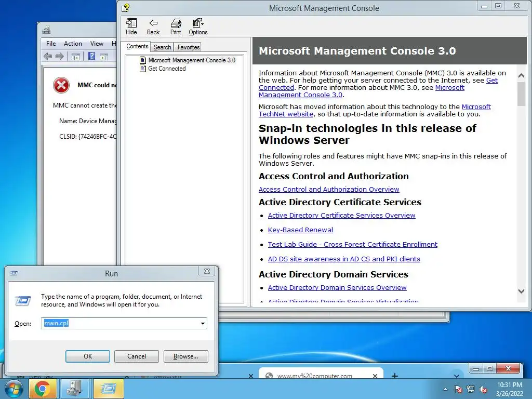This screenshot has width=532, height=399.
Task: Click the Run program icon in dialog
Action: pos(23,301)
